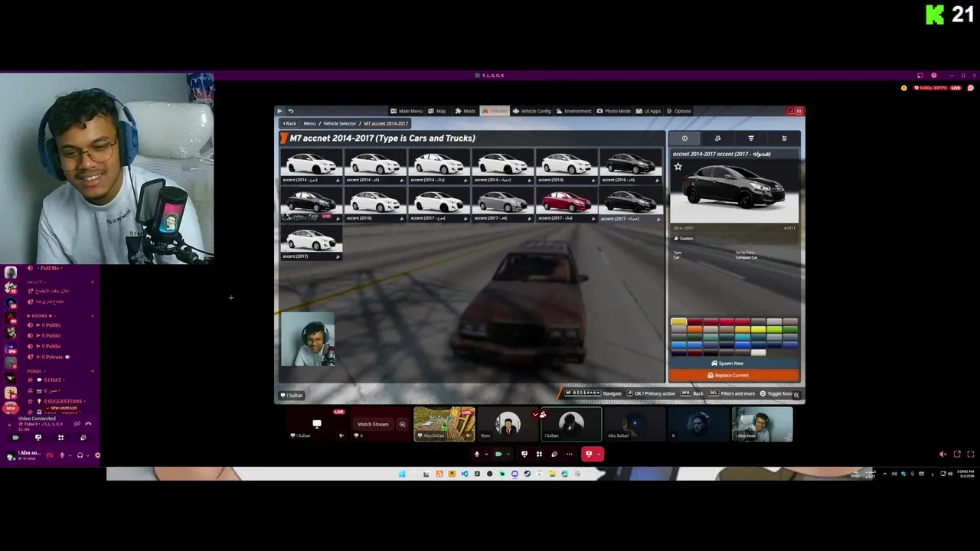This screenshot has width=980, height=551.
Task: Click the Menu breadcrumb
Action: click(309, 123)
